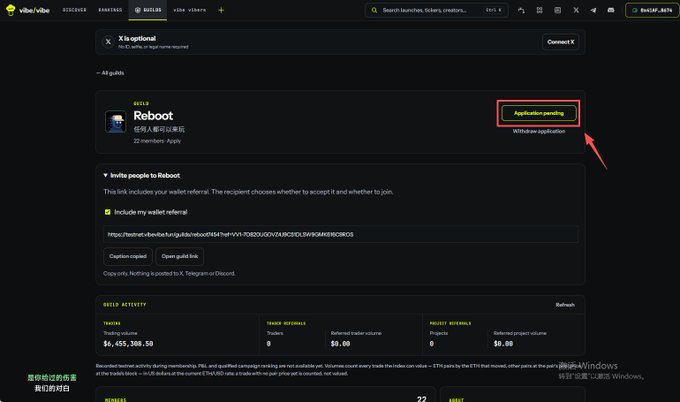
Task: Collapse the Invite people to Reboot section
Action: pos(141,175)
